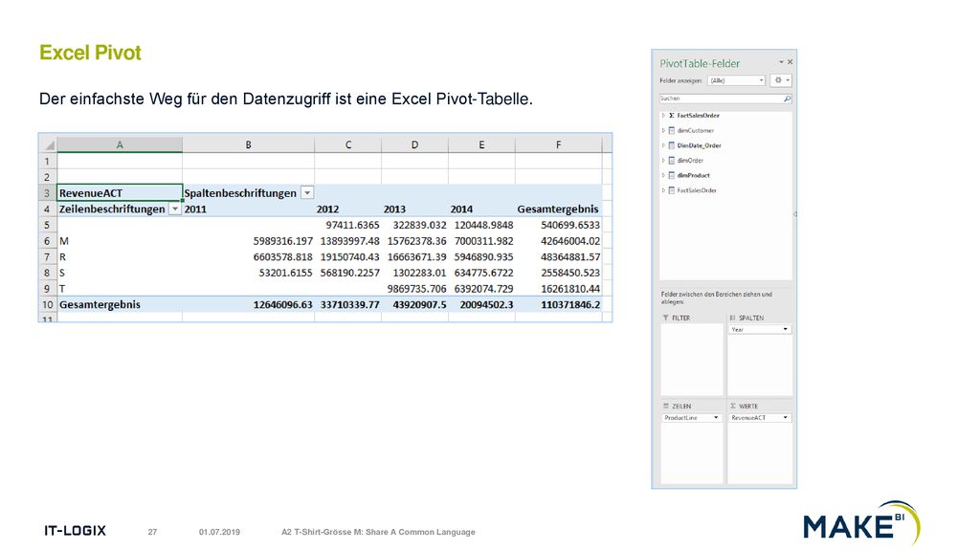Click the table icon beside dimProduct
The height and width of the screenshot is (551, 980).
[671, 176]
